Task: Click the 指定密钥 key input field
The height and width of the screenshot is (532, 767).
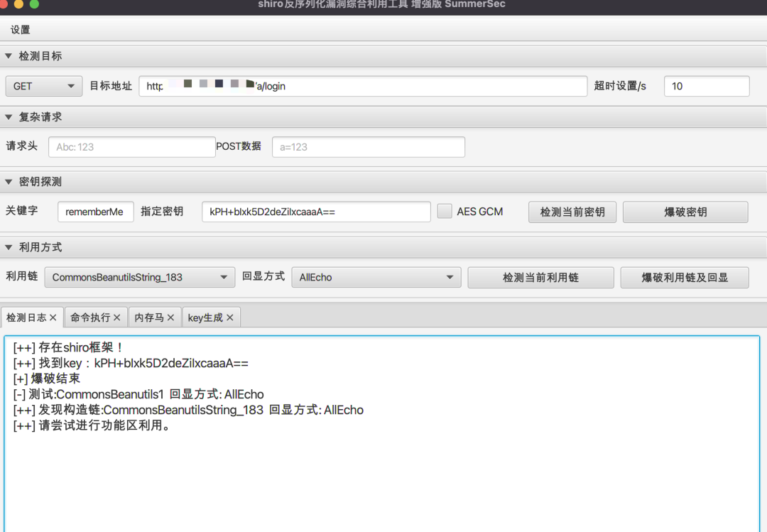Action: coord(316,212)
